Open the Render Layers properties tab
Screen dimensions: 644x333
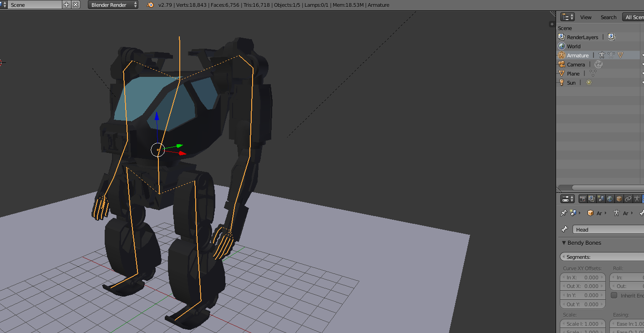[592, 199]
